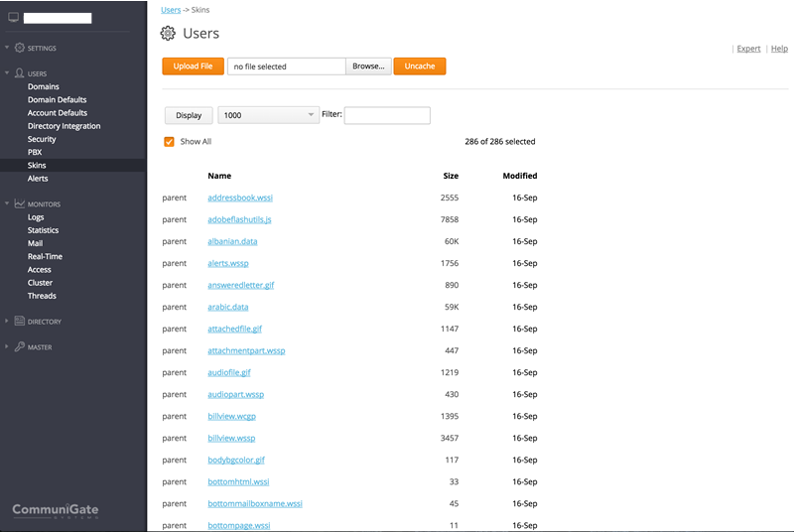The height and width of the screenshot is (532, 794).
Task: Collapse the Monitors section arrow
Action: pyautogui.click(x=7, y=204)
